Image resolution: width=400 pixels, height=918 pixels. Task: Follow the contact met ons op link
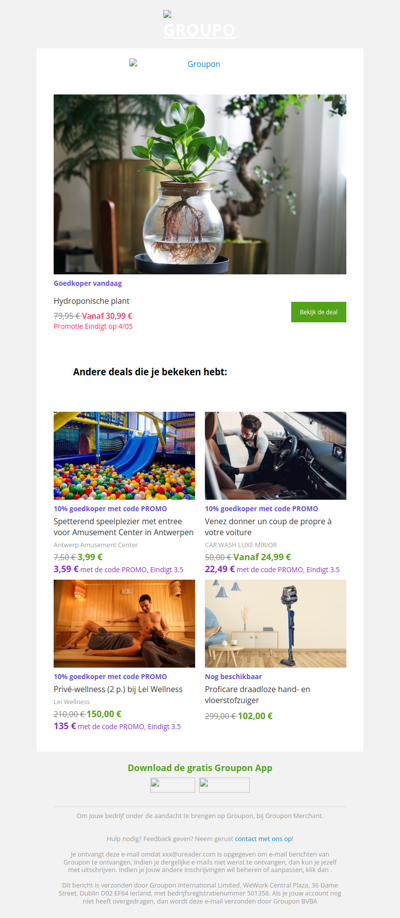click(264, 839)
